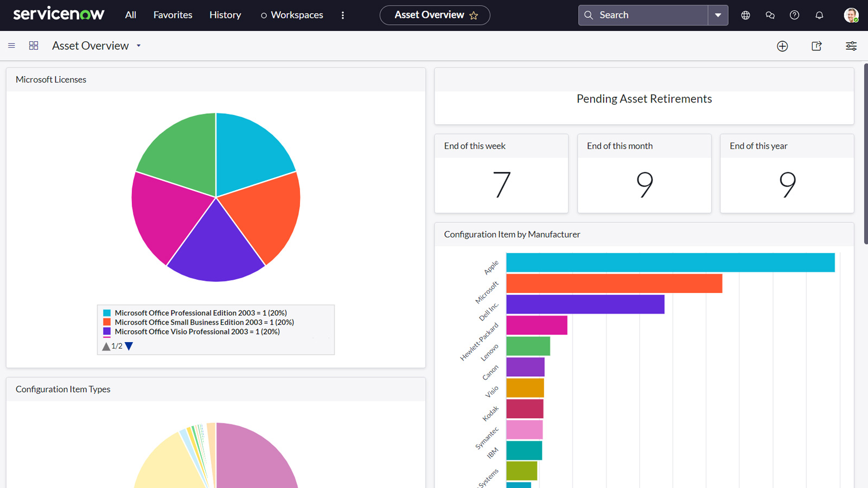Click the Asset Overview title pill
Screen dimensions: 868x488
[435, 15]
